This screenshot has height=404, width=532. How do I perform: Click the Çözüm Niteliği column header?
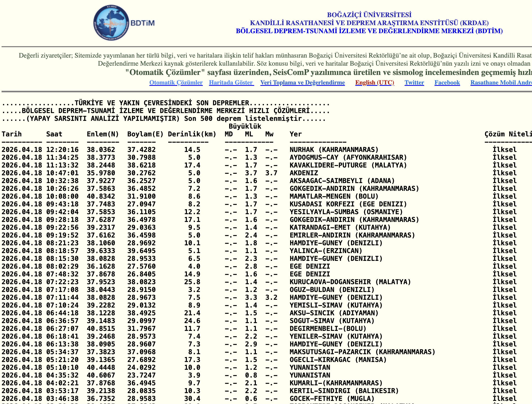[508, 134]
